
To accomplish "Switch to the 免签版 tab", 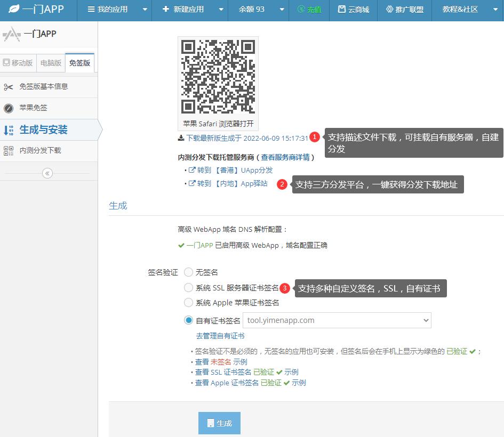I will coord(79,63).
